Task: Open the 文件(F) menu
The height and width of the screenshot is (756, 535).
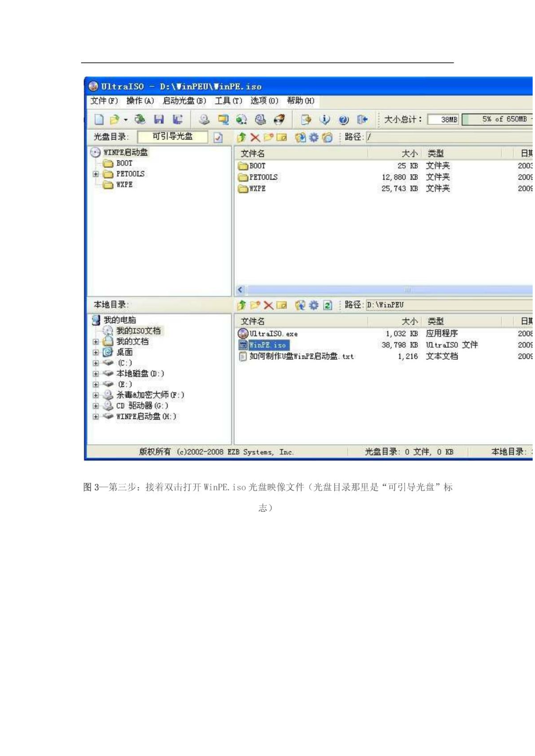Action: tap(105, 101)
